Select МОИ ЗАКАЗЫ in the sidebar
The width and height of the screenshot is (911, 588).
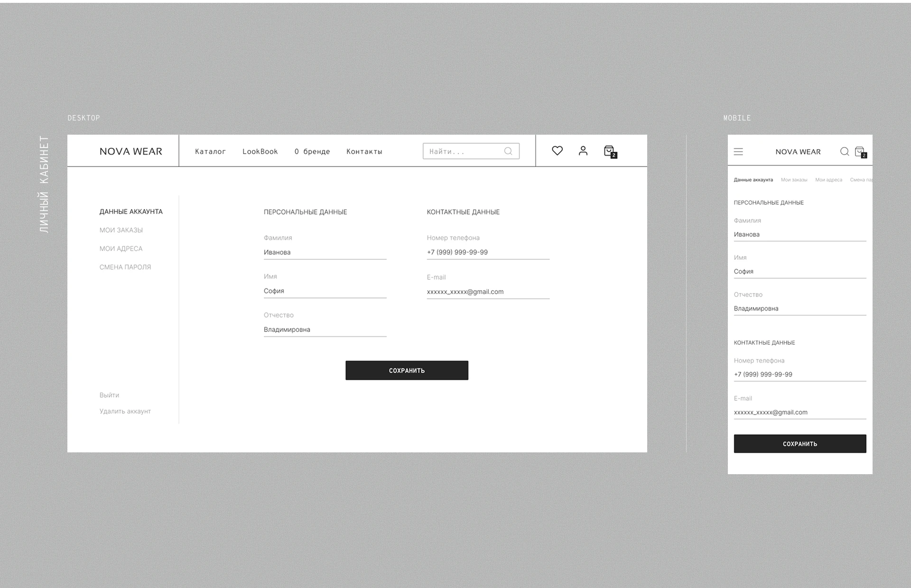point(121,230)
